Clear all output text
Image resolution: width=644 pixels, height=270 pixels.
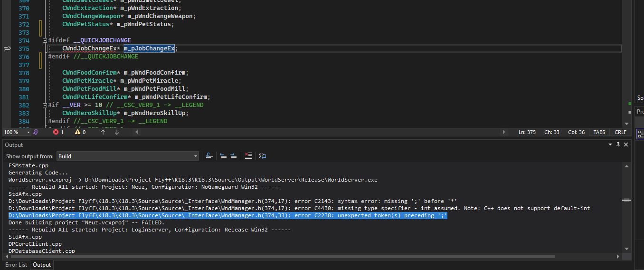point(248,156)
